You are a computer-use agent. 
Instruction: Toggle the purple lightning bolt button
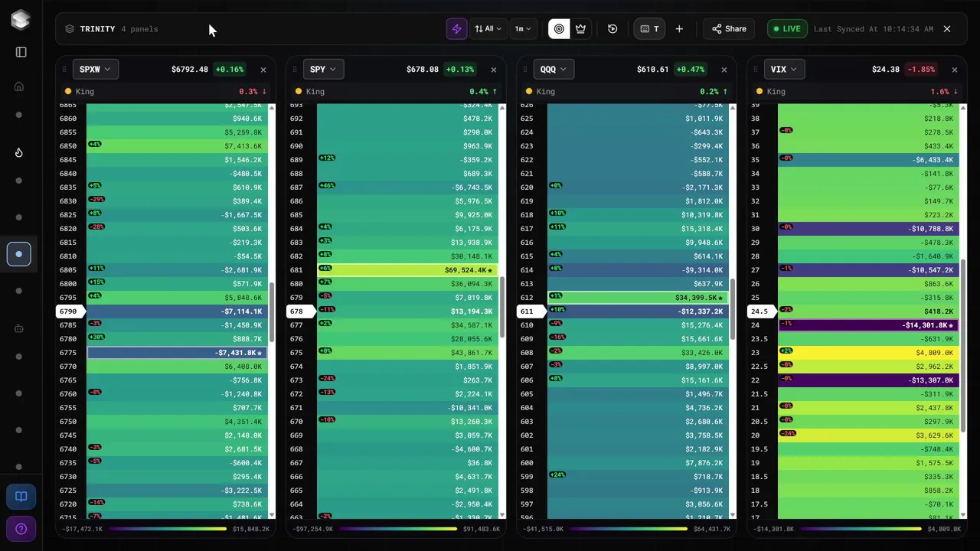[456, 29]
